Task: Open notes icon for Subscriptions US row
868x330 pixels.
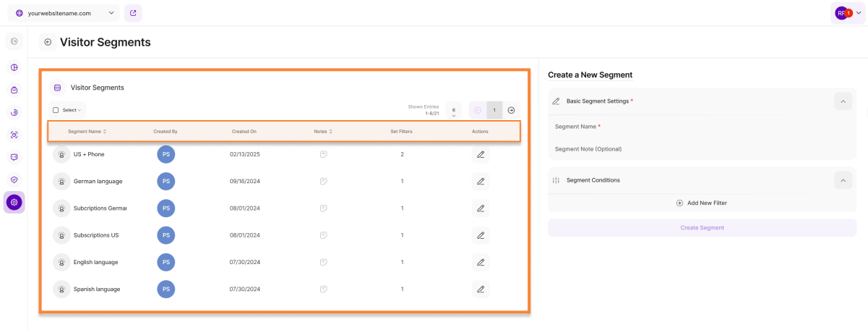Action: coord(324,235)
